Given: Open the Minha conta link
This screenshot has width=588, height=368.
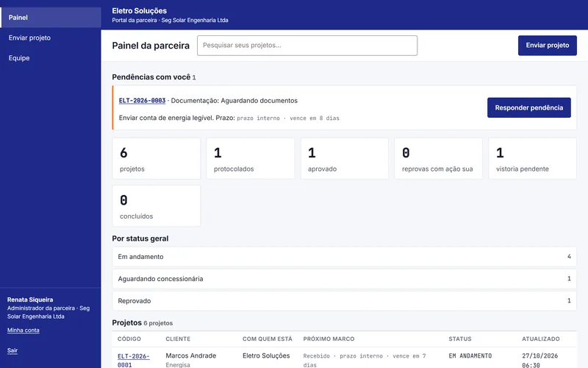Looking at the screenshot, I should click(x=24, y=330).
